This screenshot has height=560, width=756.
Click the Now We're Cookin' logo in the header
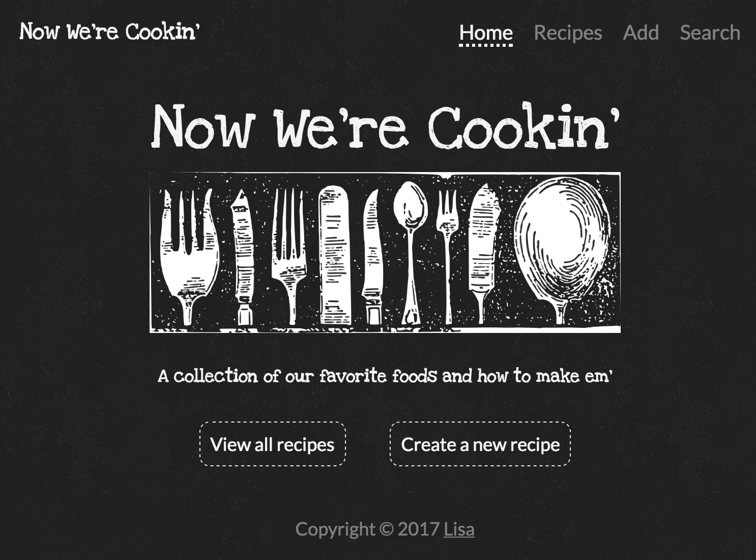tap(109, 32)
